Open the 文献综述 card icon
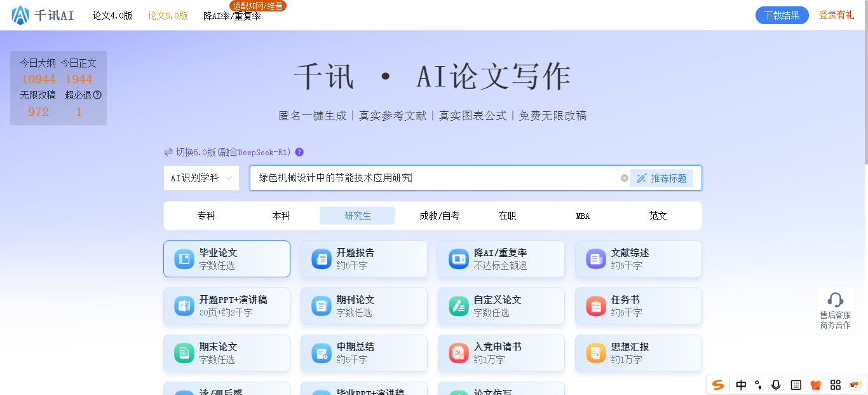 (596, 259)
